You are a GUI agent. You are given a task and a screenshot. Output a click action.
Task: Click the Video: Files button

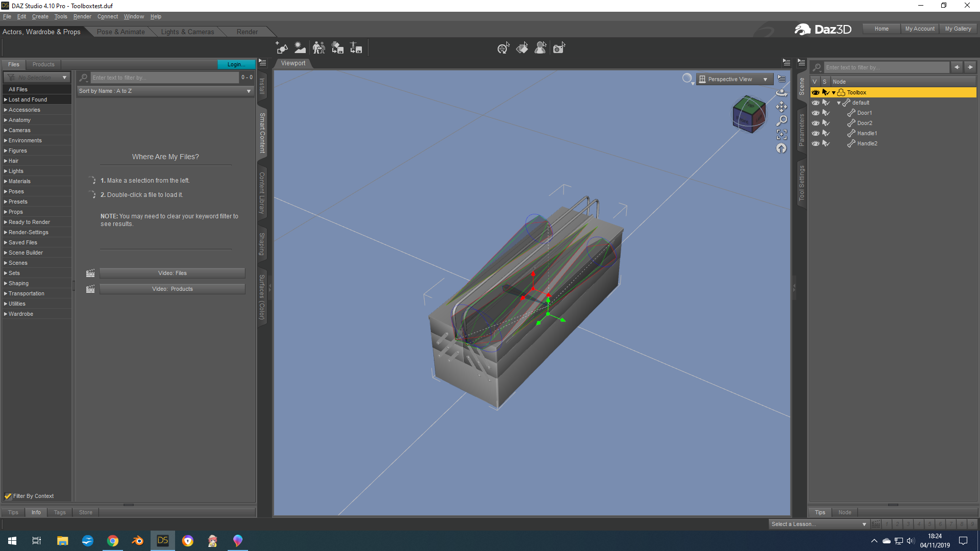click(172, 273)
